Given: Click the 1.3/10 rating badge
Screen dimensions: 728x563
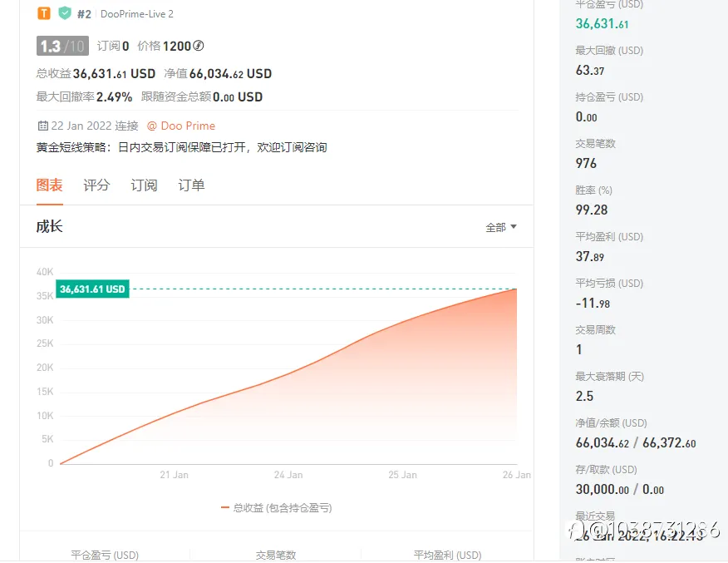Looking at the screenshot, I should pos(62,46).
